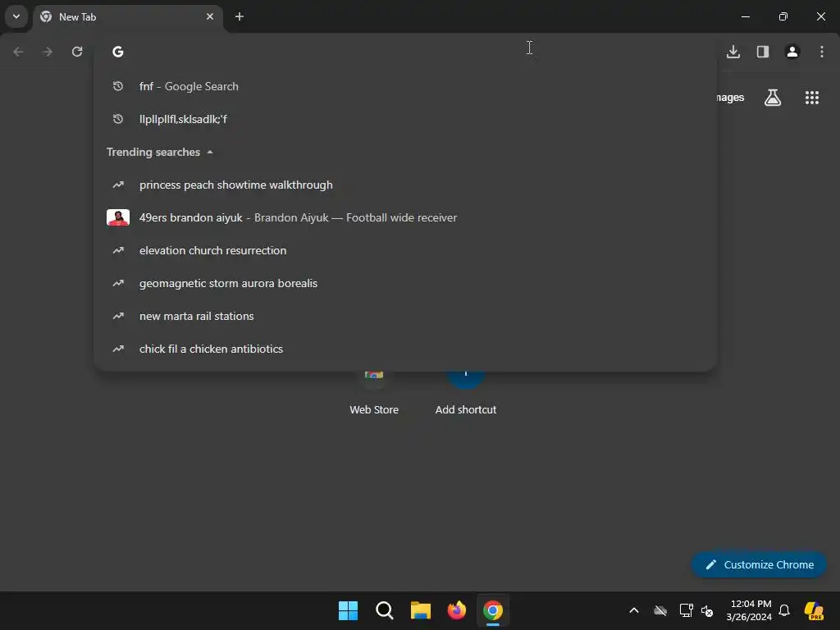Open Chrome's three-dot menu
Screen dimensions: 840x630
pyautogui.click(x=822, y=52)
